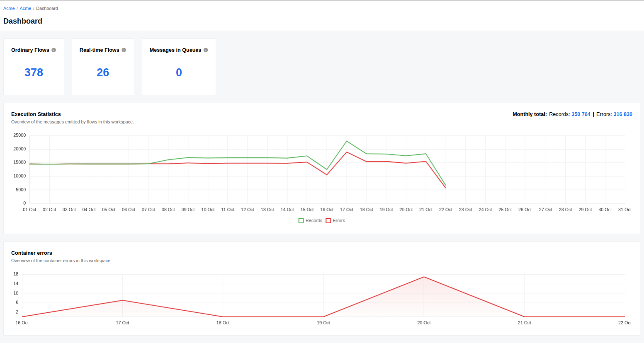Click the info icon beside Ordinary Flows
The height and width of the screenshot is (343, 644).
[x=53, y=50]
